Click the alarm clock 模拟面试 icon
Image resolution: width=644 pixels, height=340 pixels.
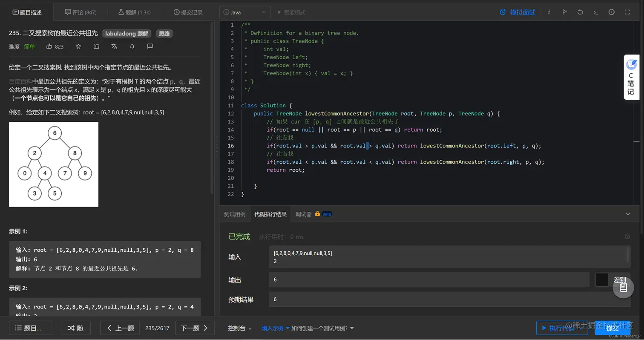(x=503, y=12)
